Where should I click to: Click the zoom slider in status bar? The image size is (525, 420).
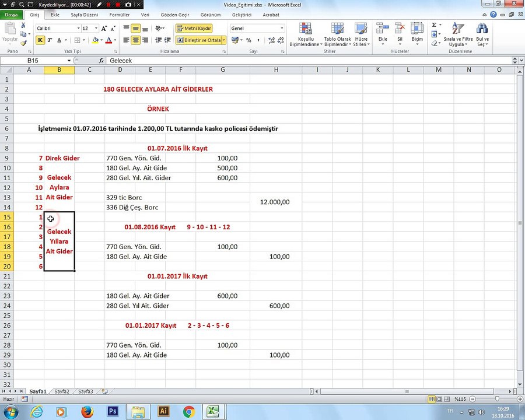pyautogui.click(x=497, y=399)
